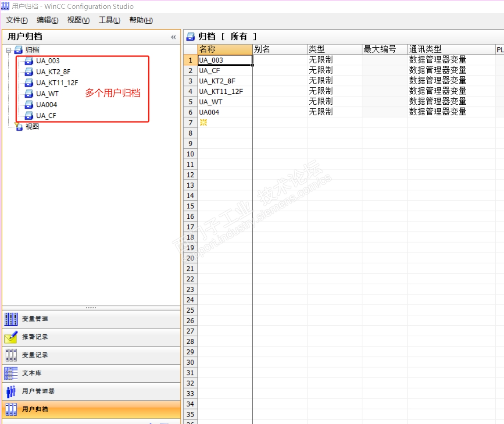Image resolution: width=504 pixels, height=424 pixels.
Task: Select row header number 1
Action: pos(190,60)
